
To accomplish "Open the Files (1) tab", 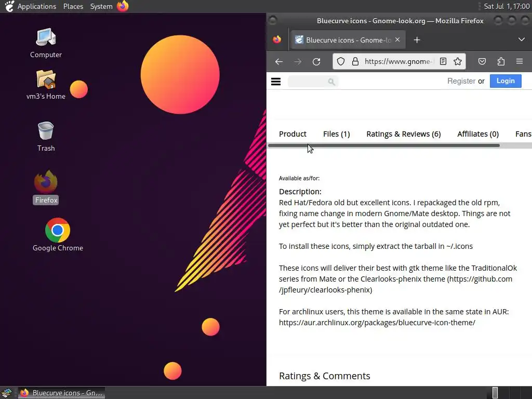I will point(336,134).
